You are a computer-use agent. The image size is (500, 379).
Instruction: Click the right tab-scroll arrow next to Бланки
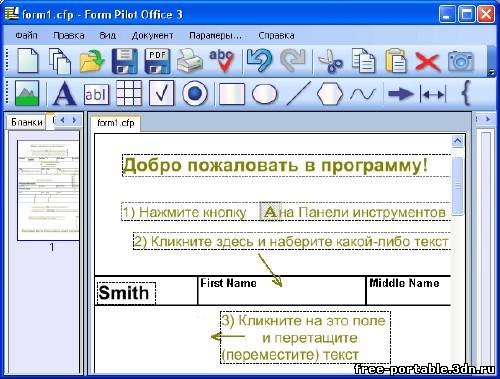coord(74,120)
